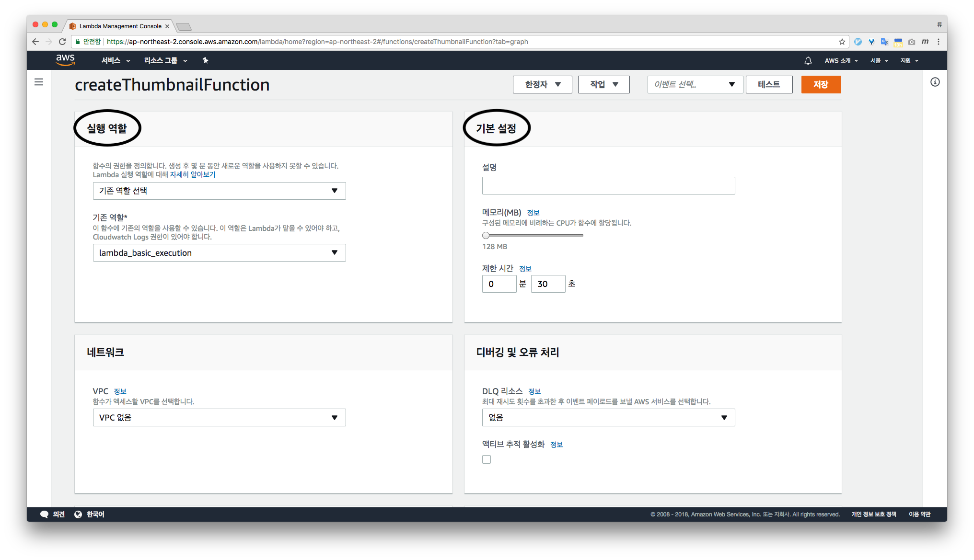Click the pin shortcut icon in navbar

tap(205, 60)
